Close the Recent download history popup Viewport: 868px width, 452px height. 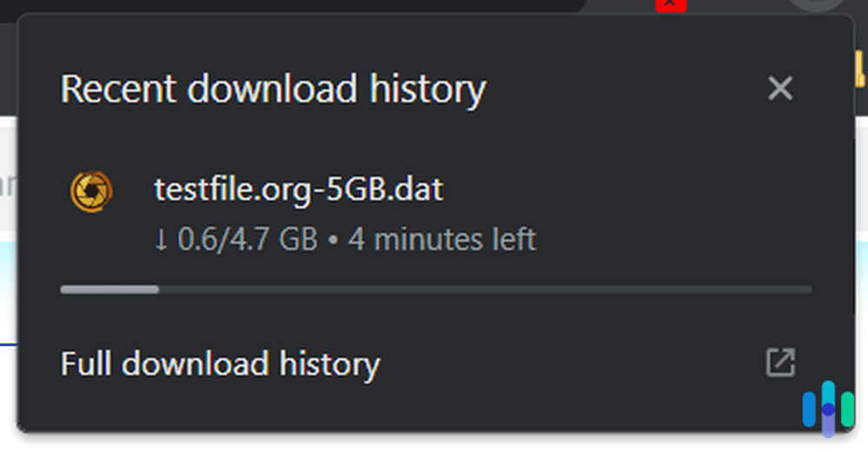point(779,88)
